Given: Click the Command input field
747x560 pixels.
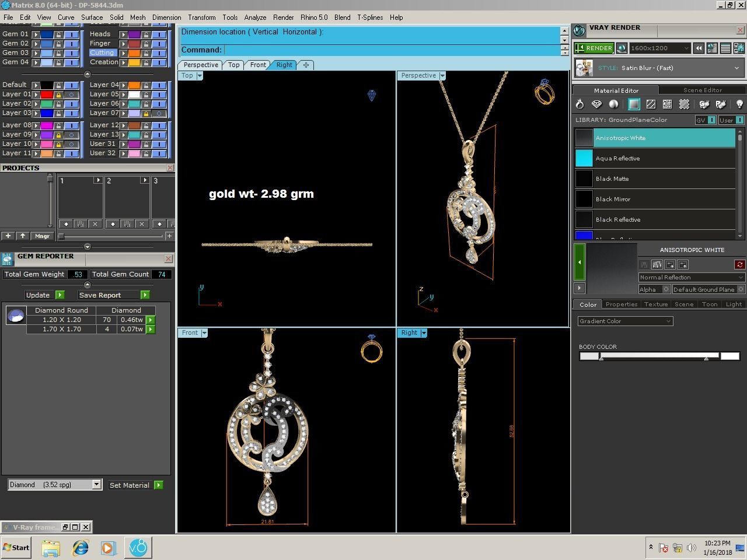Looking at the screenshot, I should pos(392,50).
